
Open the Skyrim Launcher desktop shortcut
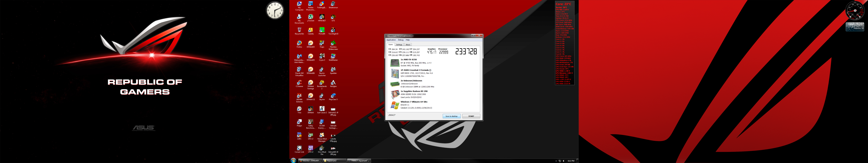coord(322,72)
